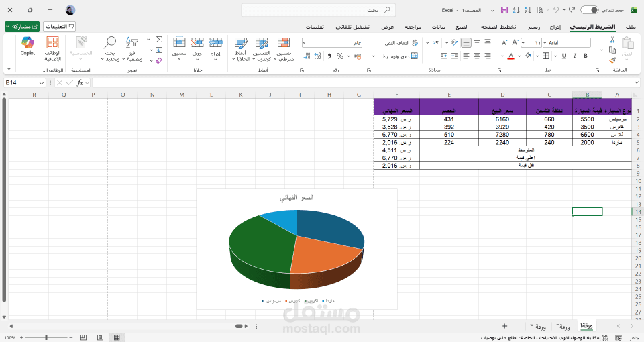The width and height of the screenshot is (644, 342).
Task: Sort descending Z to A quick icon
Action: (517, 10)
